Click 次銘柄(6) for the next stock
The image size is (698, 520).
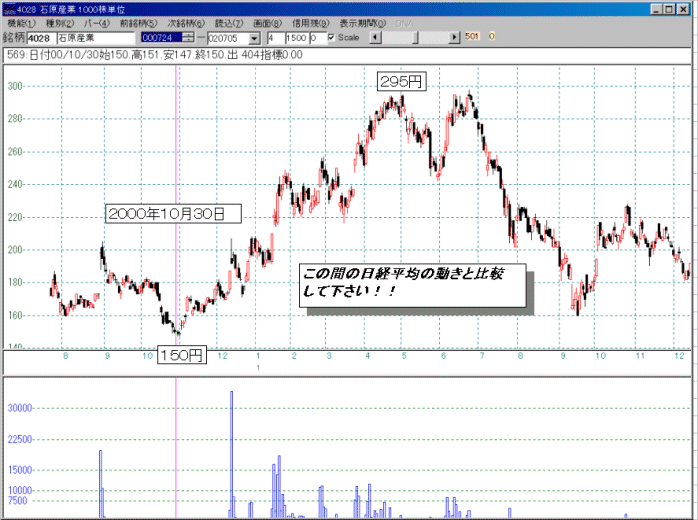tap(183, 22)
